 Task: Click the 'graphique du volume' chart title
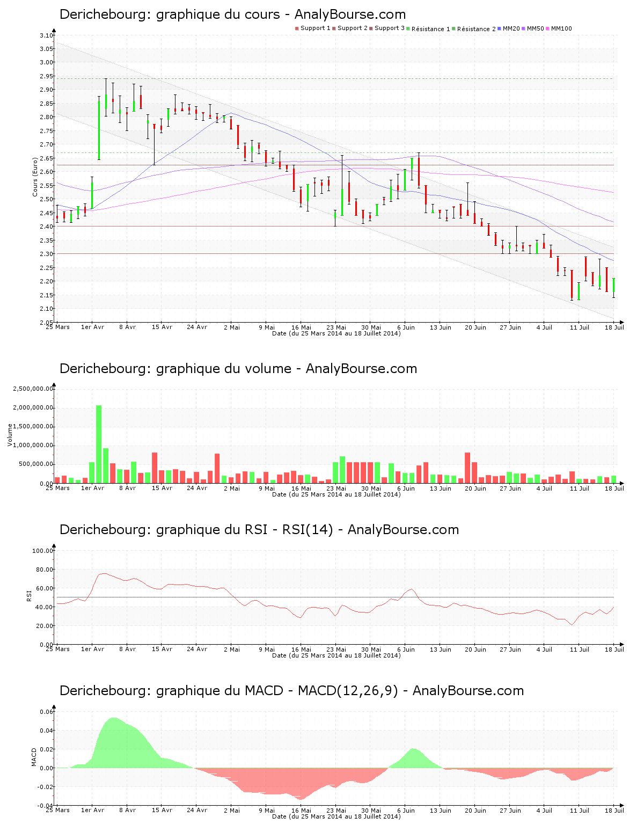[x=238, y=369]
